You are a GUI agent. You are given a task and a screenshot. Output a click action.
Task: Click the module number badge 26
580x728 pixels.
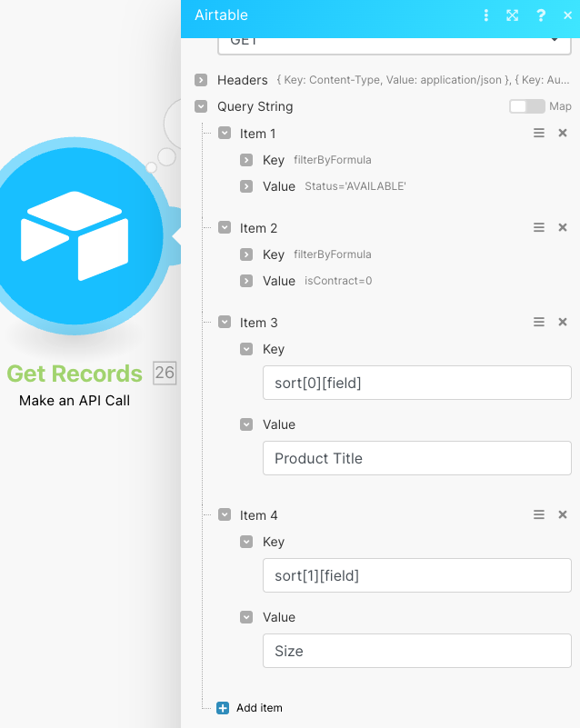coord(165,373)
